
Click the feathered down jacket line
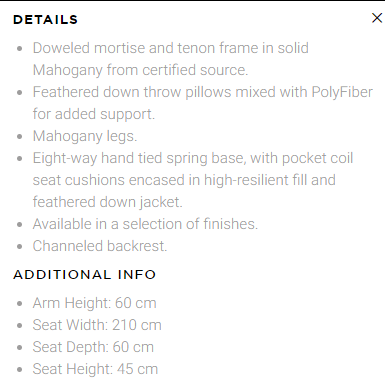(x=108, y=202)
